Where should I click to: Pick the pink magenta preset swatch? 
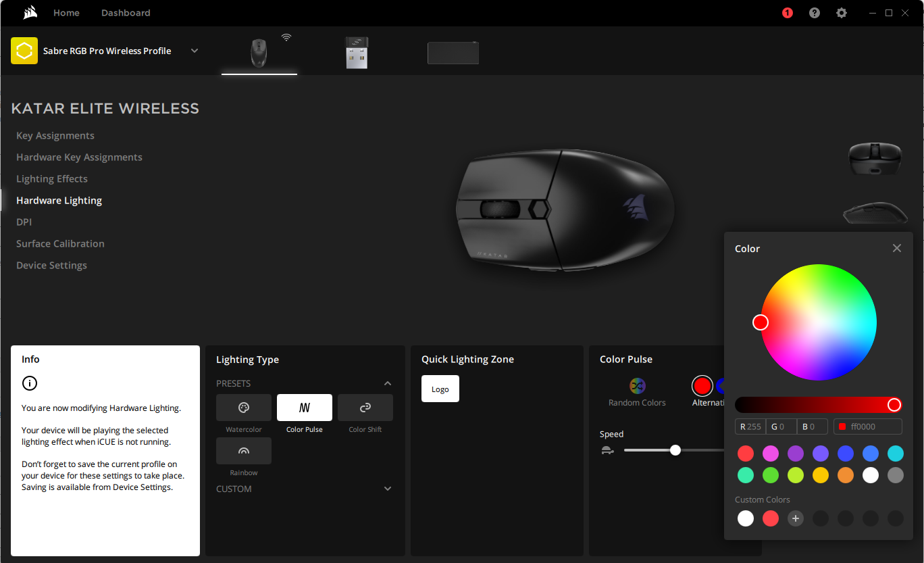click(x=771, y=454)
